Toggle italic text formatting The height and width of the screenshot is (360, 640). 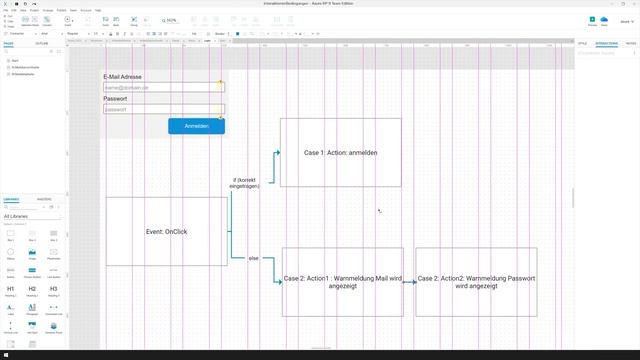point(124,34)
